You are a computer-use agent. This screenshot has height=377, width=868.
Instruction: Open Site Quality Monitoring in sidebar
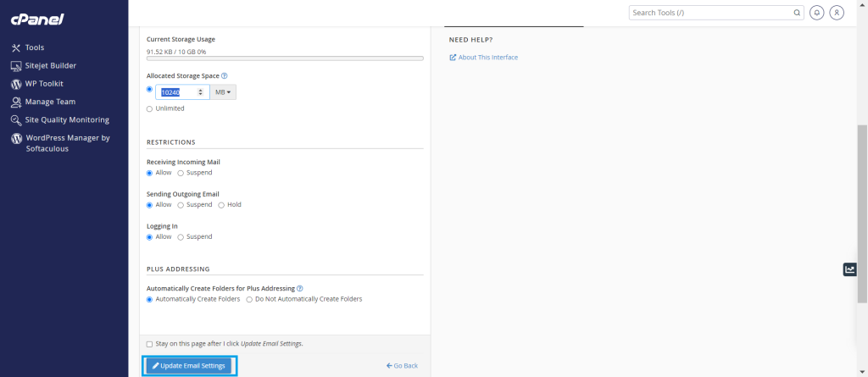[x=66, y=119]
